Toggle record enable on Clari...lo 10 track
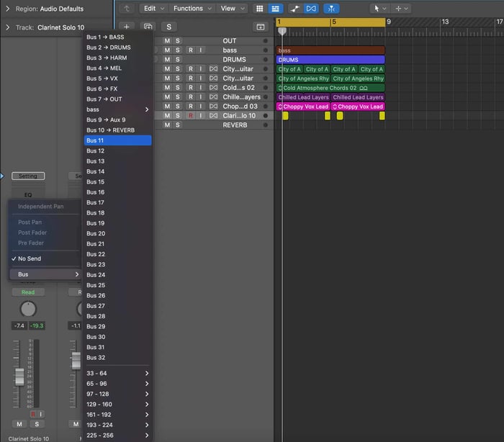The width and height of the screenshot is (504, 442). pyautogui.click(x=191, y=115)
